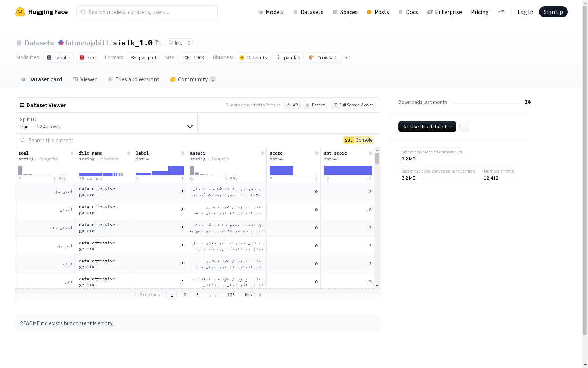The image size is (588, 368).
Task: Expand the Split train dropdown
Action: click(107, 123)
